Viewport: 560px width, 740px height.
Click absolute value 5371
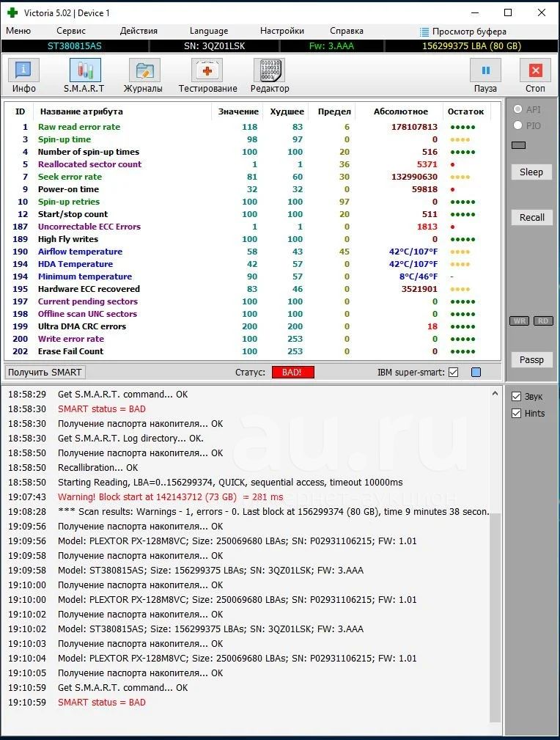pos(427,164)
